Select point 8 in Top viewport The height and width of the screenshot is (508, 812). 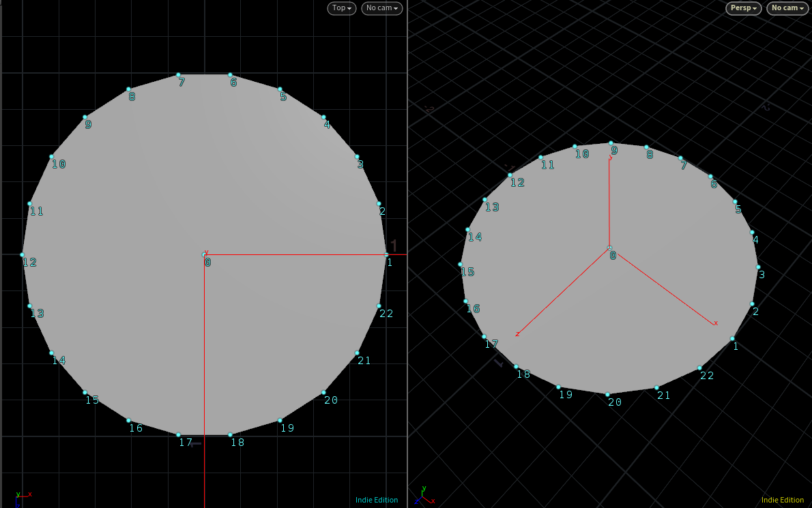click(128, 89)
